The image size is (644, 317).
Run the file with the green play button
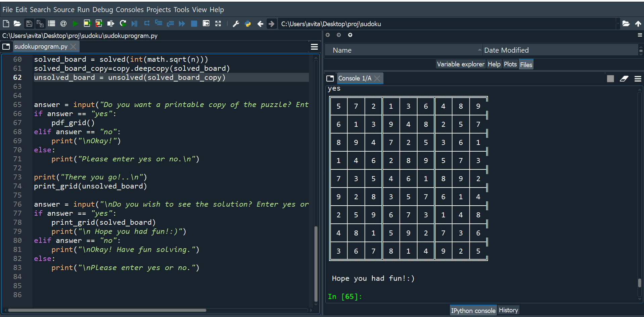(x=75, y=23)
